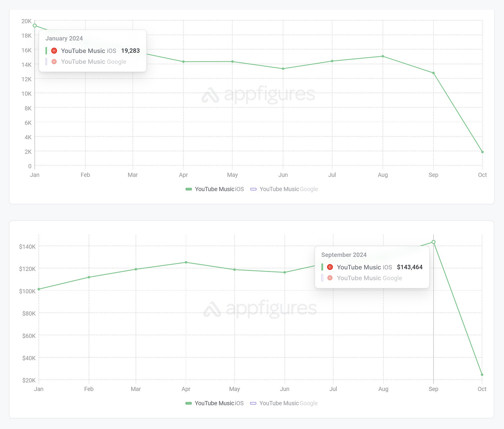Click faded YouTube Music Google icon in September tooltip

pos(330,278)
